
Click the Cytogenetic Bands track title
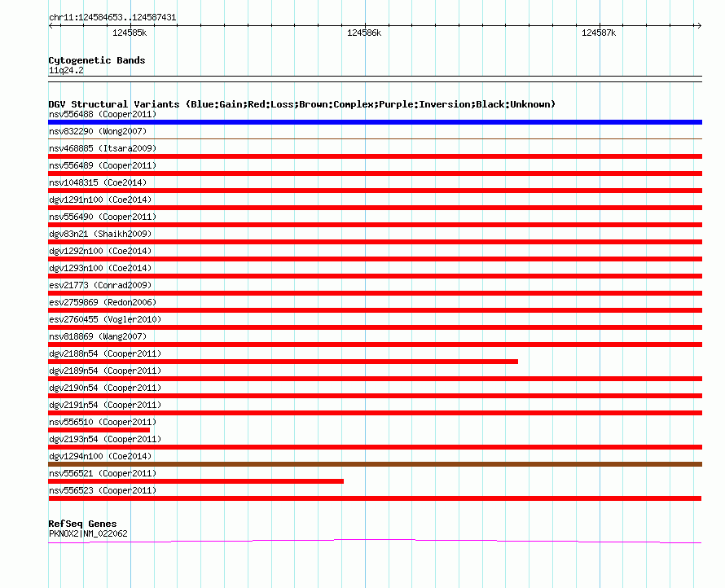97,60
